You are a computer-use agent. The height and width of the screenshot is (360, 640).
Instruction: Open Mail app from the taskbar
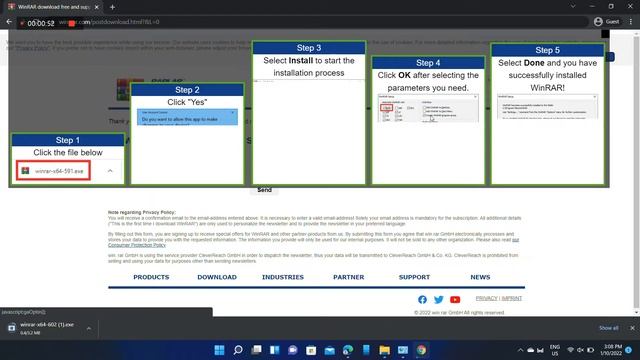pyautogui.click(x=329, y=350)
